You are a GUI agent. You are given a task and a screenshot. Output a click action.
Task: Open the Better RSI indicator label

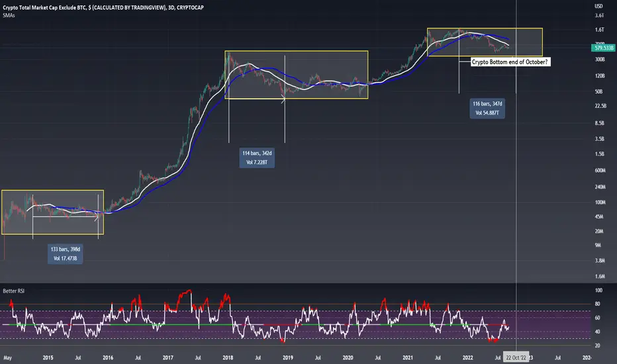tap(14, 291)
